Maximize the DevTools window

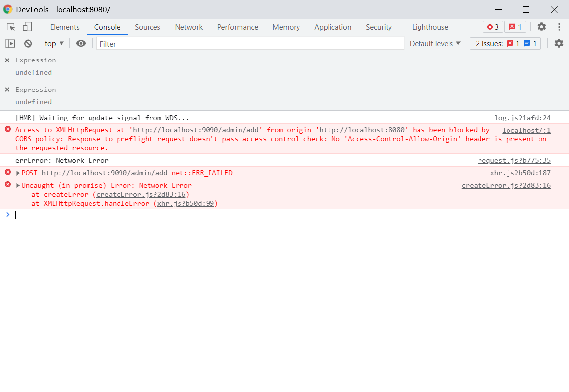pyautogui.click(x=526, y=9)
